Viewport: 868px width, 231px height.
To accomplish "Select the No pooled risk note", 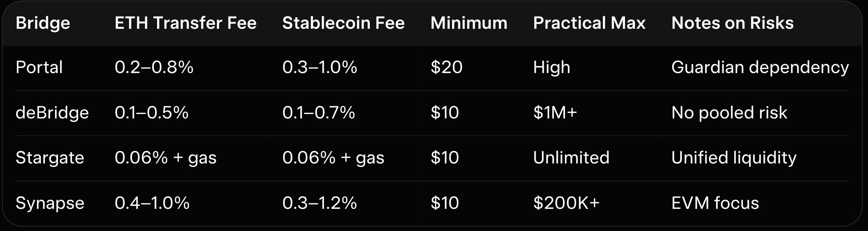I will [x=729, y=113].
